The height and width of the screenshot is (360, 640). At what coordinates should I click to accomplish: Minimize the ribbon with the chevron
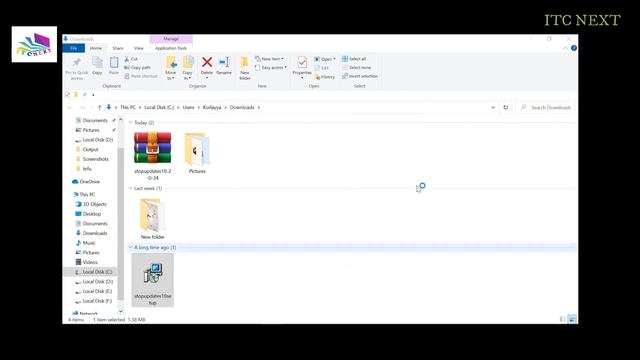565,48
